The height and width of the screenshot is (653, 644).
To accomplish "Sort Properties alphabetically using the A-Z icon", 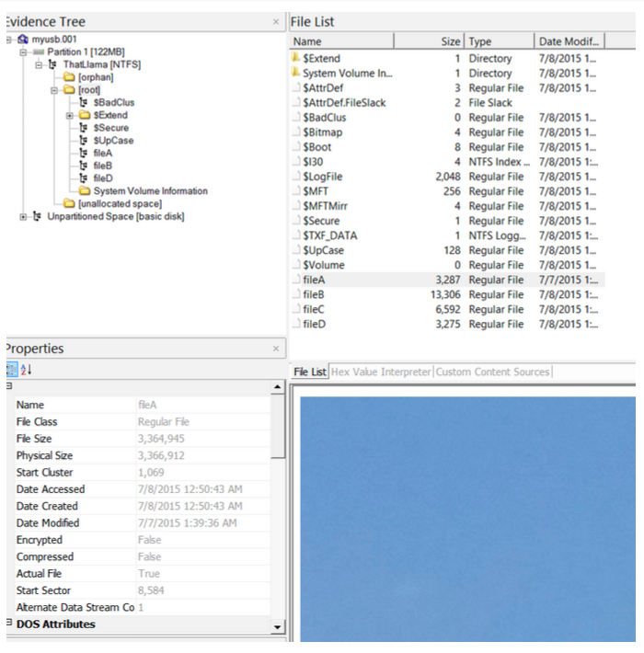I will pyautogui.click(x=26, y=369).
